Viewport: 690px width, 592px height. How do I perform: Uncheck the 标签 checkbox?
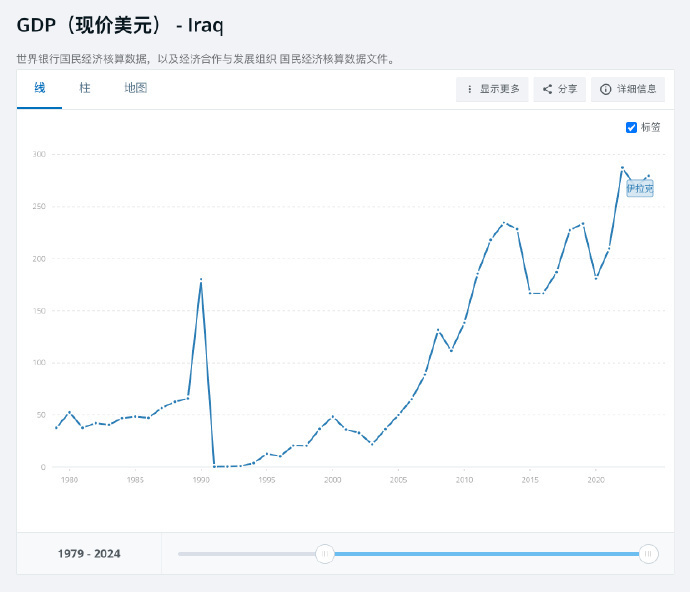coord(631,127)
